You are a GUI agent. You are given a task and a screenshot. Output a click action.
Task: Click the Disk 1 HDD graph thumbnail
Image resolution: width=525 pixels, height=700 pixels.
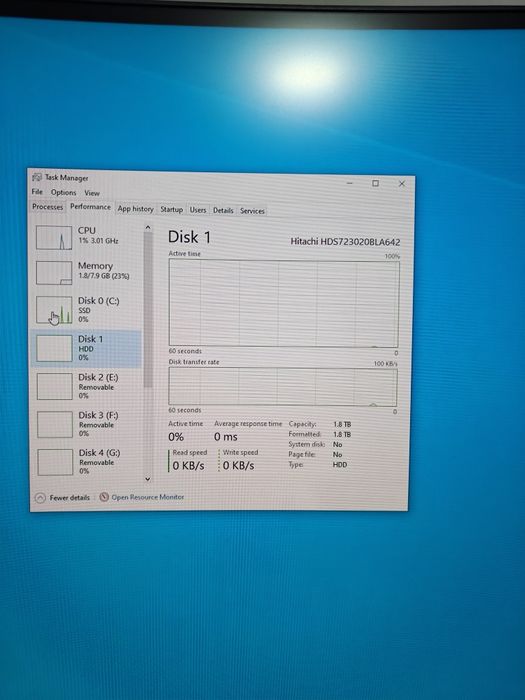pos(54,348)
